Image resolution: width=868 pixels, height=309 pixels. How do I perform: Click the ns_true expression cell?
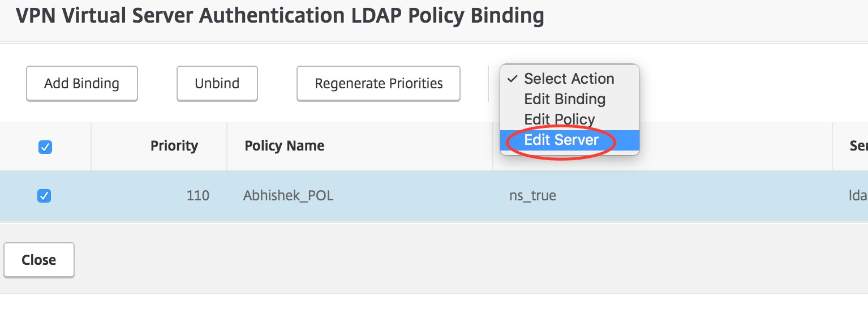[x=532, y=196]
